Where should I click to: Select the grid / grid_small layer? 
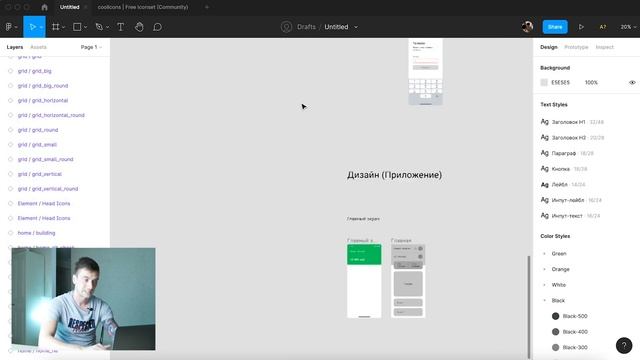(x=37, y=144)
